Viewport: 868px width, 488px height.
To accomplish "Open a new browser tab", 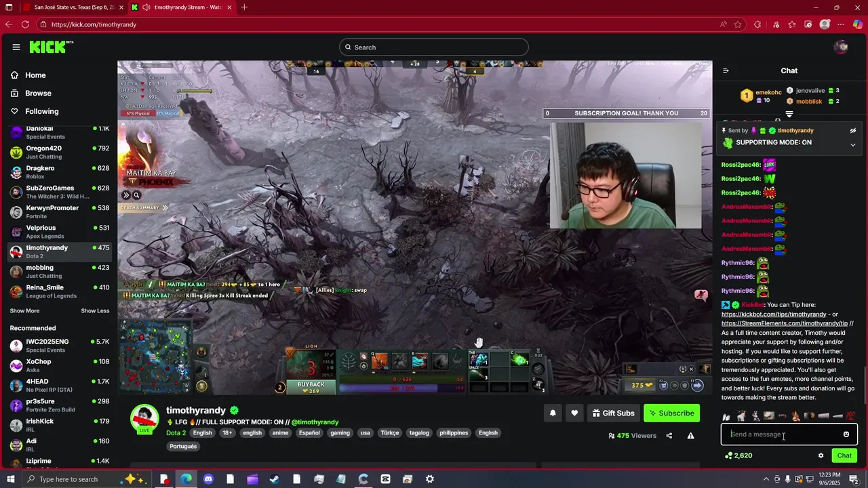I will [244, 7].
